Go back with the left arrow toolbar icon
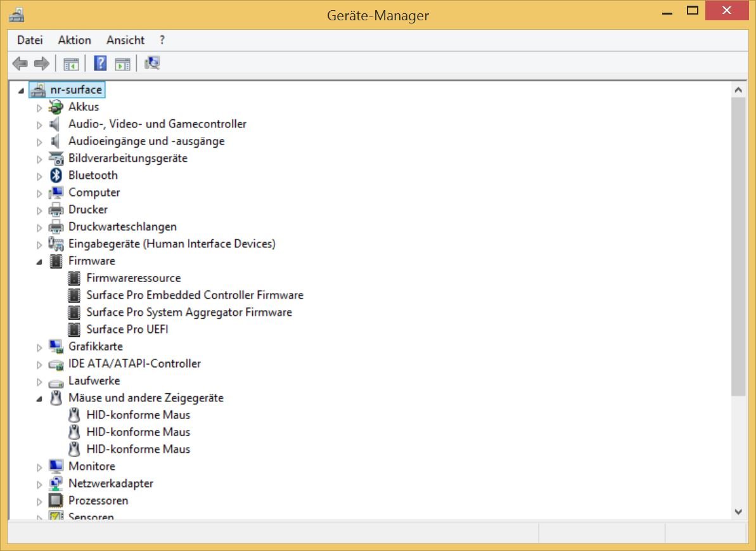The width and height of the screenshot is (756, 551). click(x=20, y=63)
